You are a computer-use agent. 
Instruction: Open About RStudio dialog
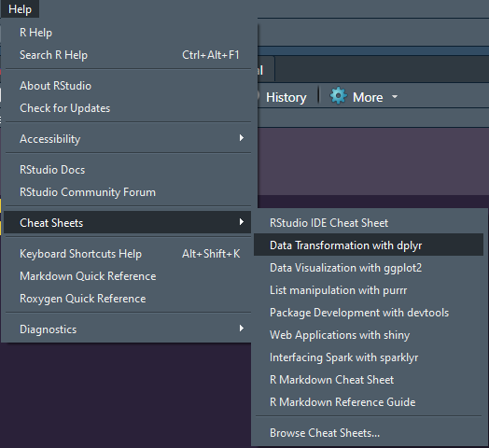tap(128, 86)
